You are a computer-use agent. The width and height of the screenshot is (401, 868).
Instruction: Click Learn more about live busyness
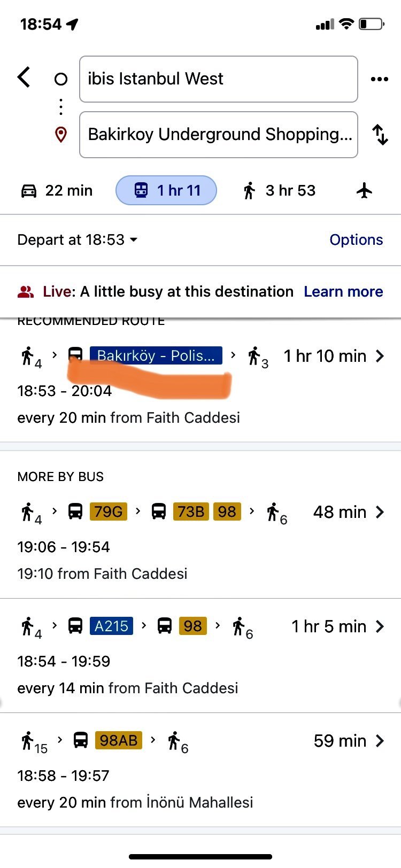(x=343, y=291)
